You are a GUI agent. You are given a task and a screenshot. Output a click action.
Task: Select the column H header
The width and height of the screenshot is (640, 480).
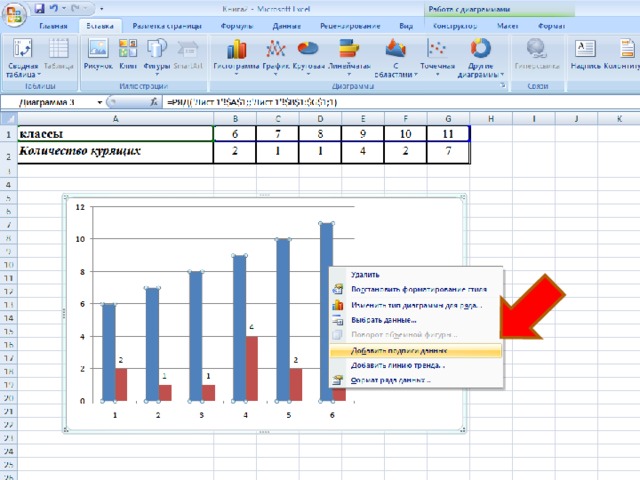491,119
